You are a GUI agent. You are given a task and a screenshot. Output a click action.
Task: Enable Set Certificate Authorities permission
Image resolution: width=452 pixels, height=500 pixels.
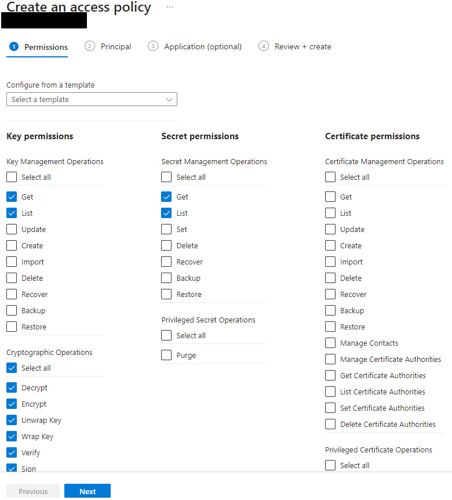[330, 408]
